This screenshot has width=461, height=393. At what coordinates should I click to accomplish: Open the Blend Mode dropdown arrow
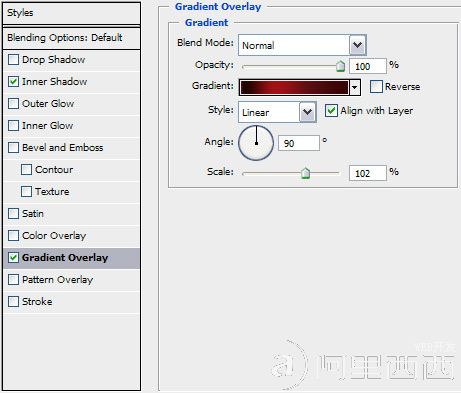358,45
